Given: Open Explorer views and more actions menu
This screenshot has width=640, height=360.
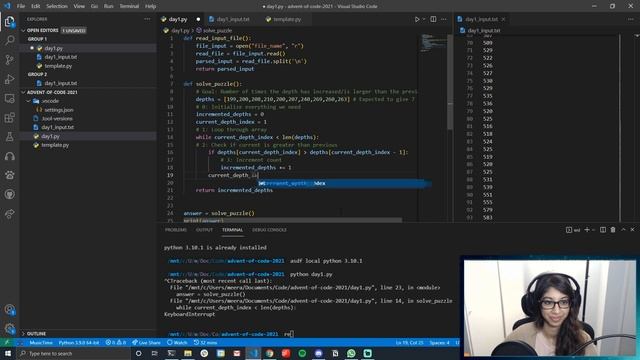Looking at the screenshot, I should coord(147,19).
